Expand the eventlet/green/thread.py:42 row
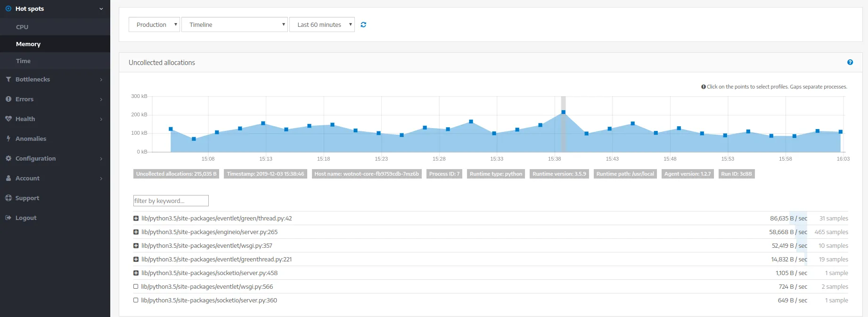This screenshot has height=317, width=868. [x=136, y=218]
